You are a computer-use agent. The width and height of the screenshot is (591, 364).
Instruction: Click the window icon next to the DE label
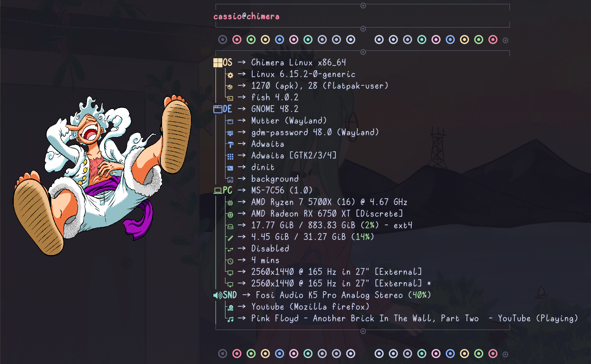click(x=218, y=109)
